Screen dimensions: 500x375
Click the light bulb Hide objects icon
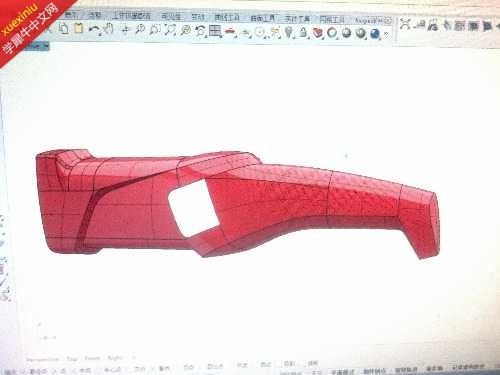pyautogui.click(x=289, y=32)
